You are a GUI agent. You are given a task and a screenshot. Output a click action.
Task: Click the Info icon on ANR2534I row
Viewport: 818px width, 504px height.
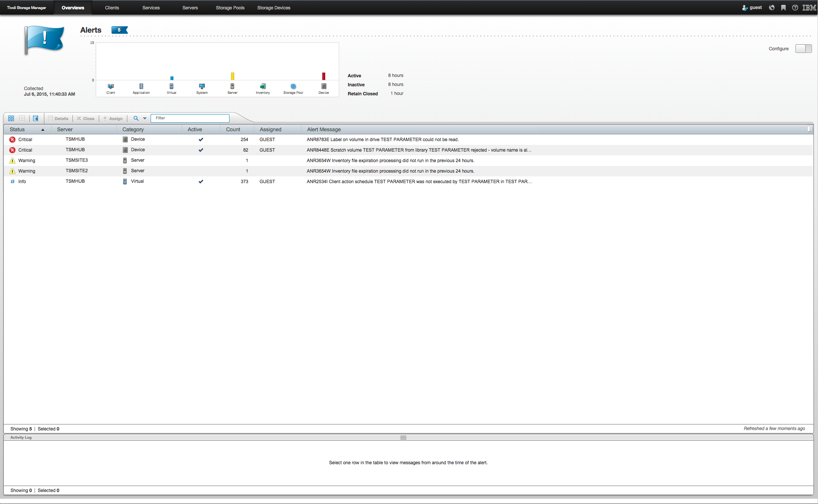[12, 182]
